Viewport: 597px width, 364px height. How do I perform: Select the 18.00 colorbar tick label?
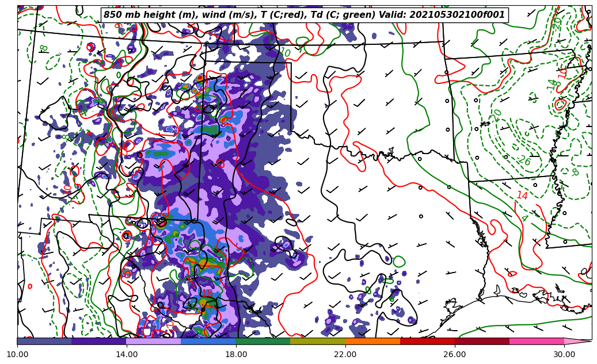pos(236,354)
